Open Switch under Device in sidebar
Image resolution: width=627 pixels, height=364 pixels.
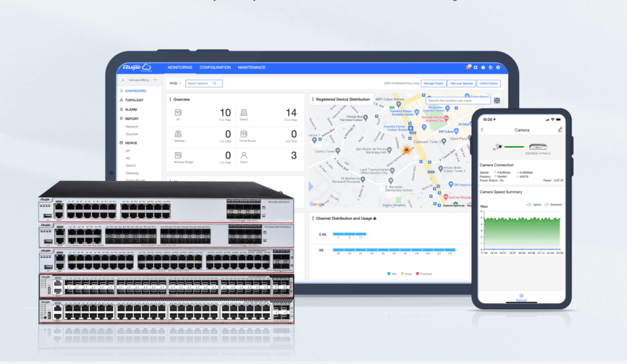pyautogui.click(x=131, y=166)
